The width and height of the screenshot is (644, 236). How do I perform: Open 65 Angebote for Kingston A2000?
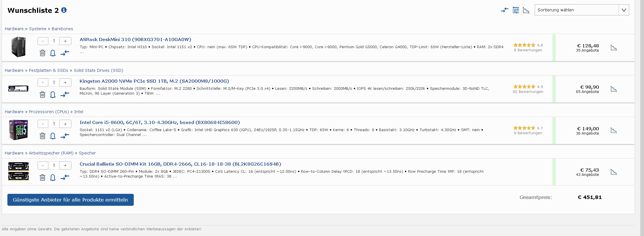coord(587,92)
